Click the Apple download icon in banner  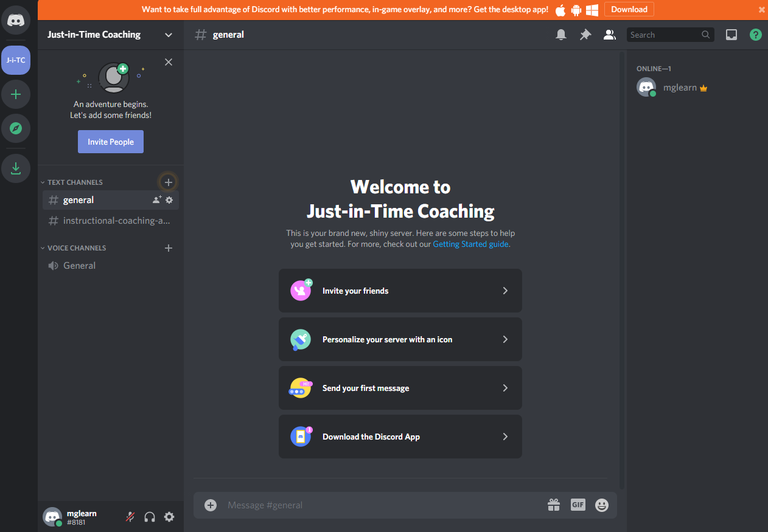tap(560, 10)
